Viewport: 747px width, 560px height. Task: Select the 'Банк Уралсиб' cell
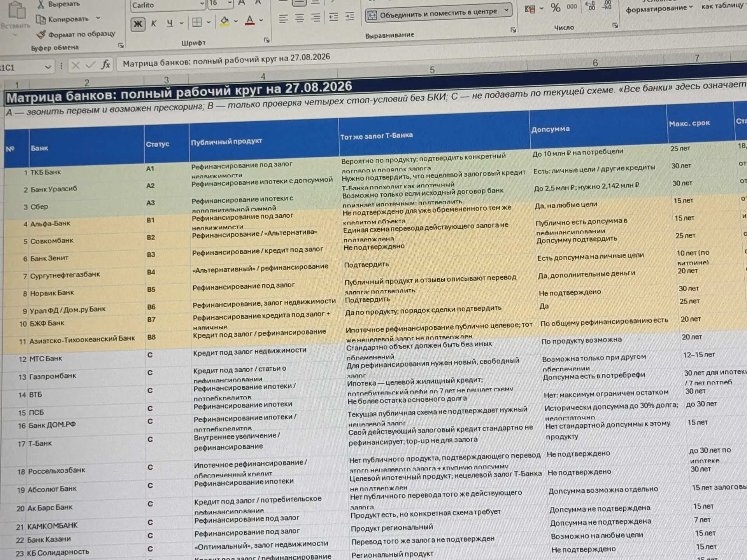point(86,189)
